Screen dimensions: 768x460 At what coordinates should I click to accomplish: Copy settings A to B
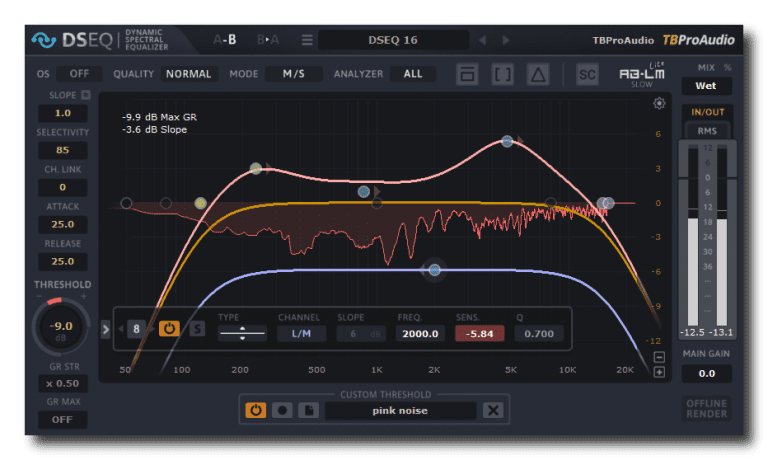[x=225, y=40]
